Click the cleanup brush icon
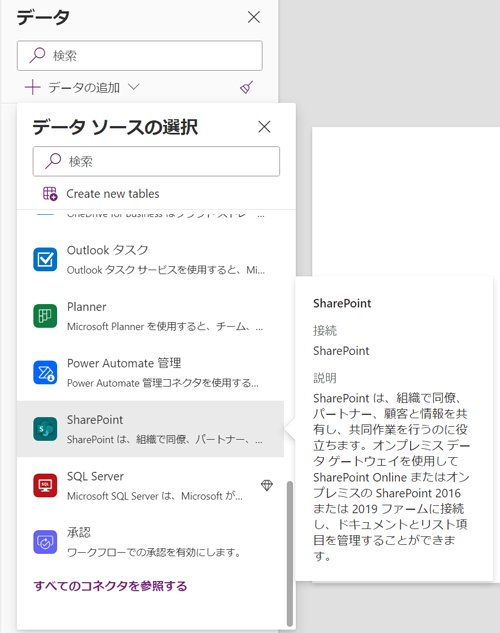Screen dimensions: 500x633 (246, 87)
